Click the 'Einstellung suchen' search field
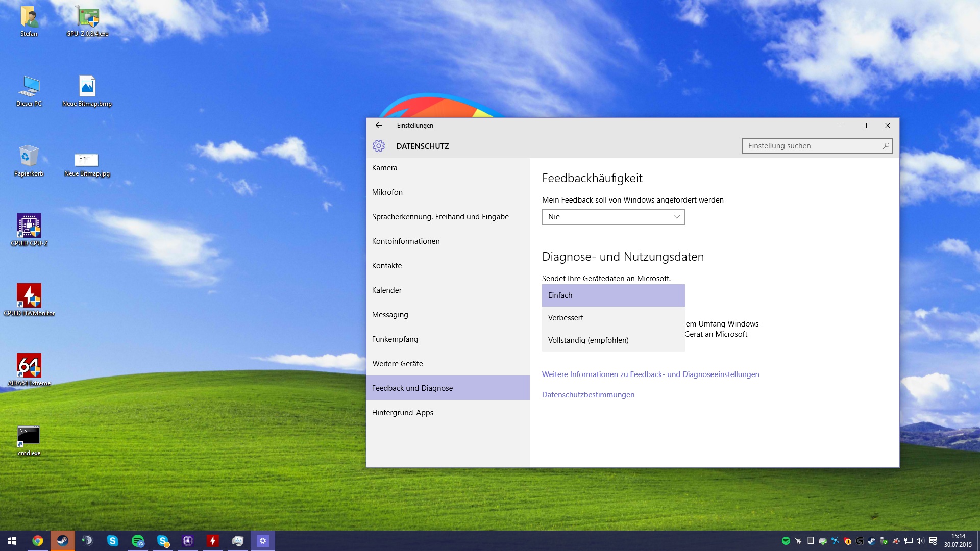The width and height of the screenshot is (980, 551). tap(812, 146)
